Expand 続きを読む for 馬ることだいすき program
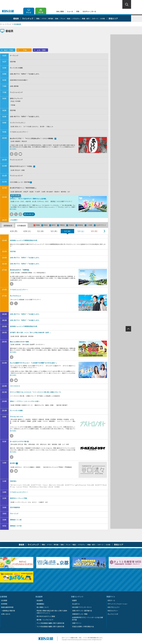 pyautogui.click(x=13, y=352)
